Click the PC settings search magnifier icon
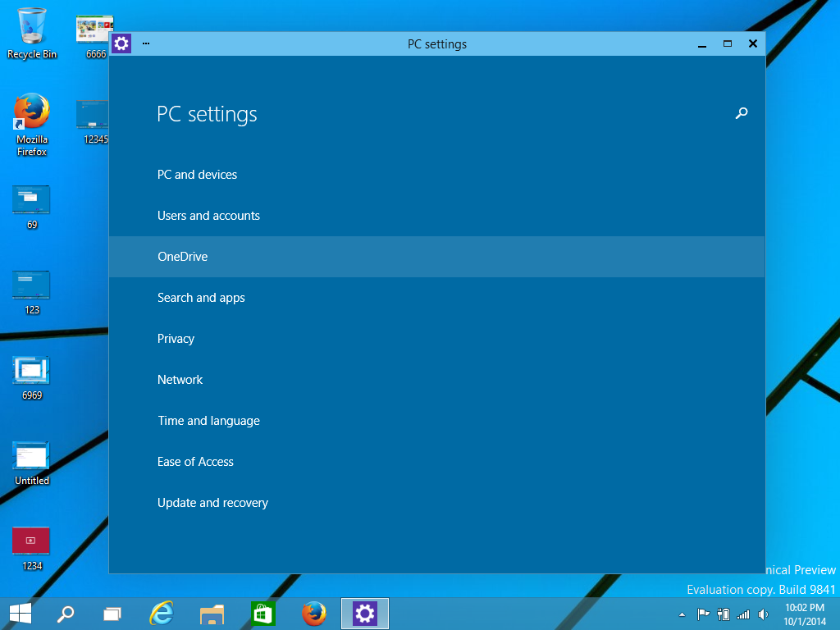The height and width of the screenshot is (630, 840). pyautogui.click(x=742, y=113)
